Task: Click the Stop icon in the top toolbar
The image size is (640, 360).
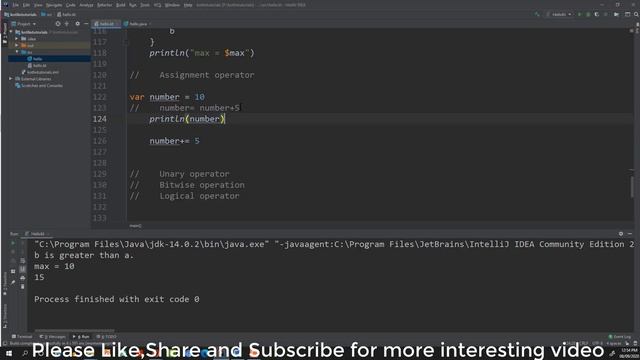Action: click(x=606, y=14)
